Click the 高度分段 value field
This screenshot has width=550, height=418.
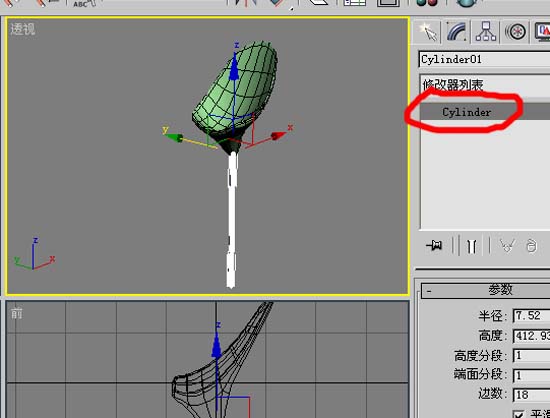pos(531,356)
